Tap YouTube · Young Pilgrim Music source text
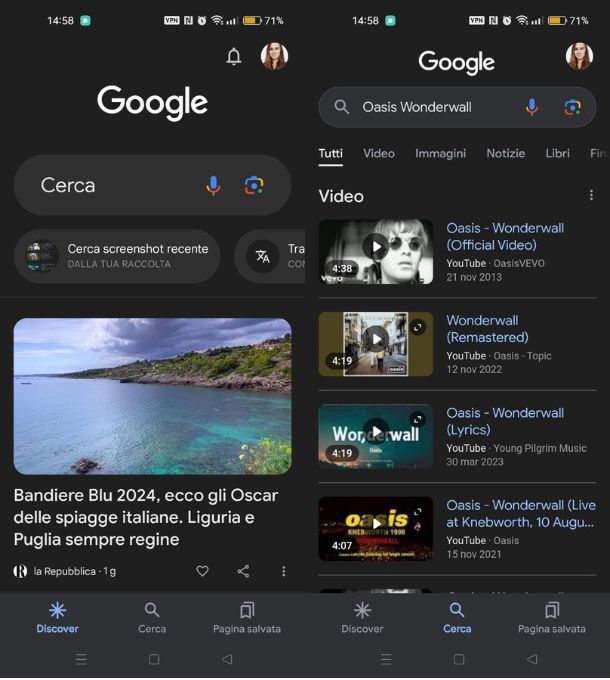The width and height of the screenshot is (610, 680). pyautogui.click(x=516, y=448)
